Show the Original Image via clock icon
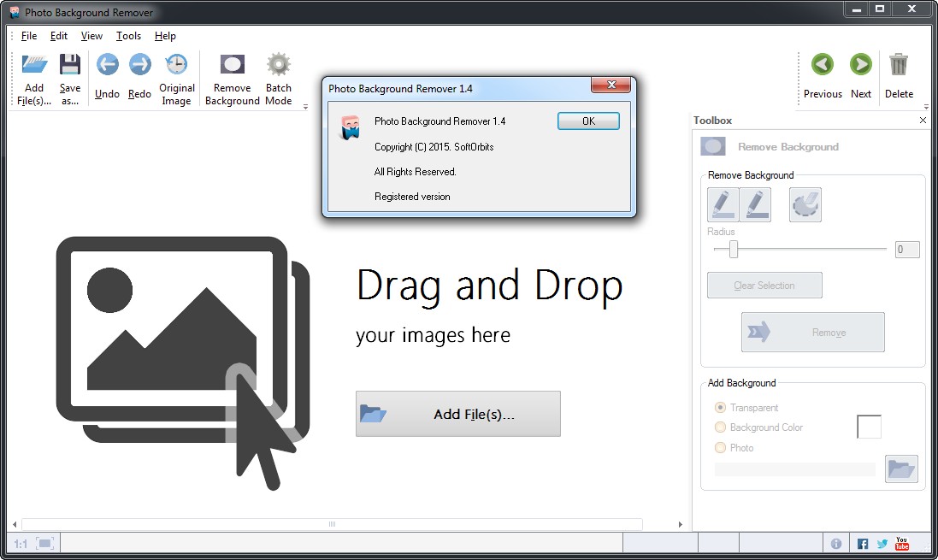This screenshot has height=560, width=938. click(176, 64)
